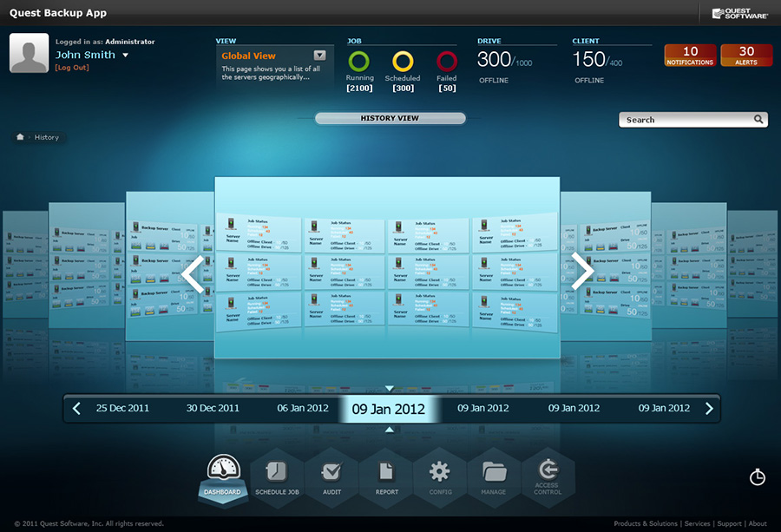
Task: Open the Access Control icon
Action: pyautogui.click(x=548, y=469)
